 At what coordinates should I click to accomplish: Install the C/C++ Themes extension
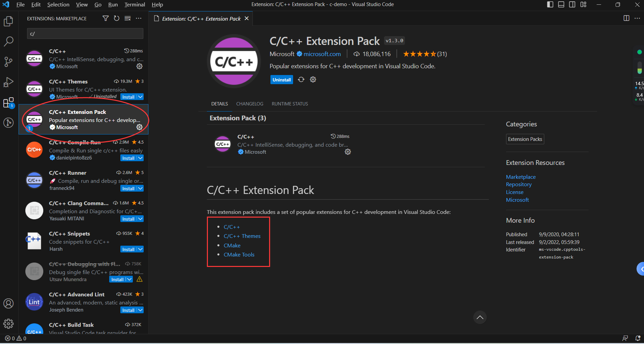[128, 97]
